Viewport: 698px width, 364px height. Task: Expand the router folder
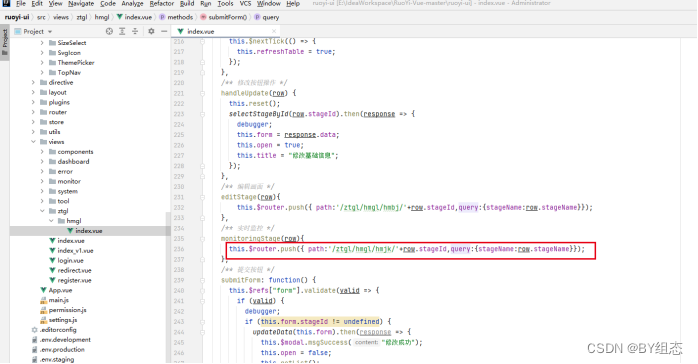(33, 112)
